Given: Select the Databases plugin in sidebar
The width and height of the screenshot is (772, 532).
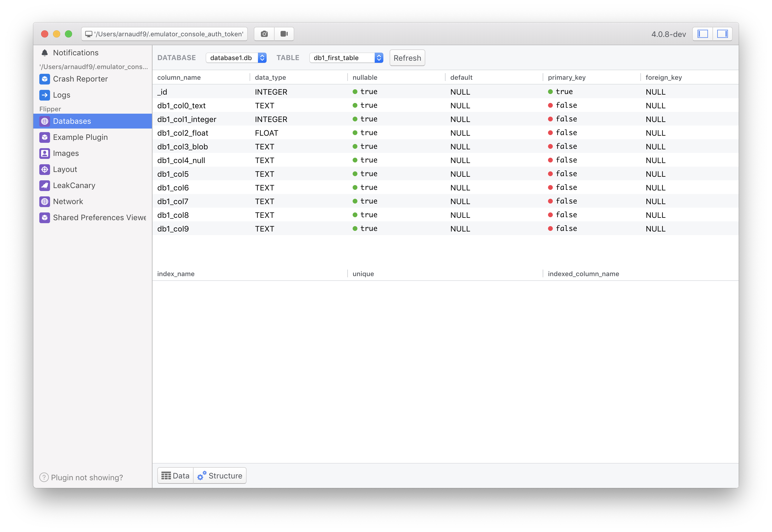Looking at the screenshot, I should coord(72,121).
